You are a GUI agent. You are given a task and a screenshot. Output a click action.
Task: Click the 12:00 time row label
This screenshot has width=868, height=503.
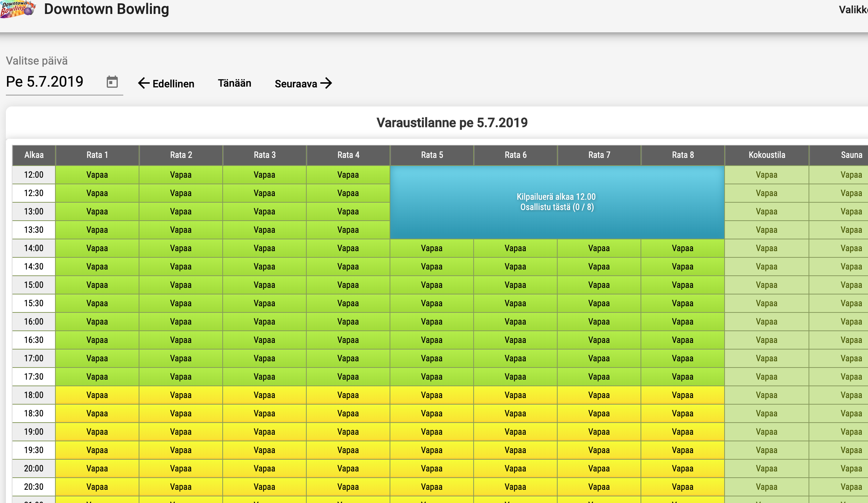(x=34, y=175)
